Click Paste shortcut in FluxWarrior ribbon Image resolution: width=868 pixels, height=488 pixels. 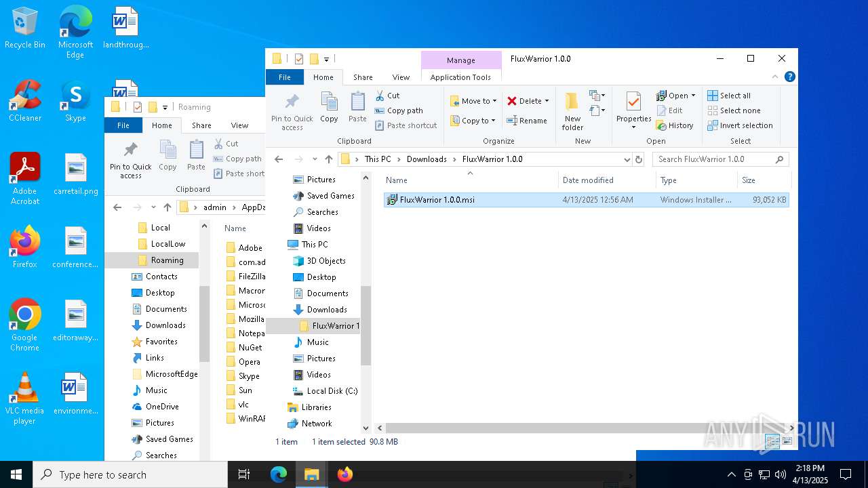pos(406,125)
